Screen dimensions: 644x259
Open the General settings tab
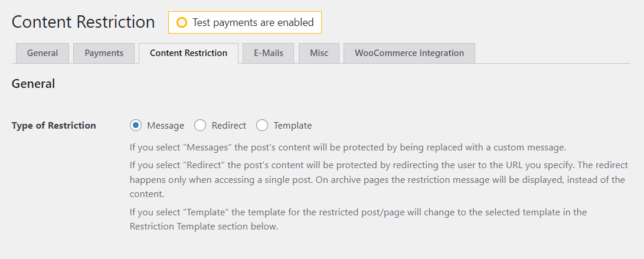[43, 53]
